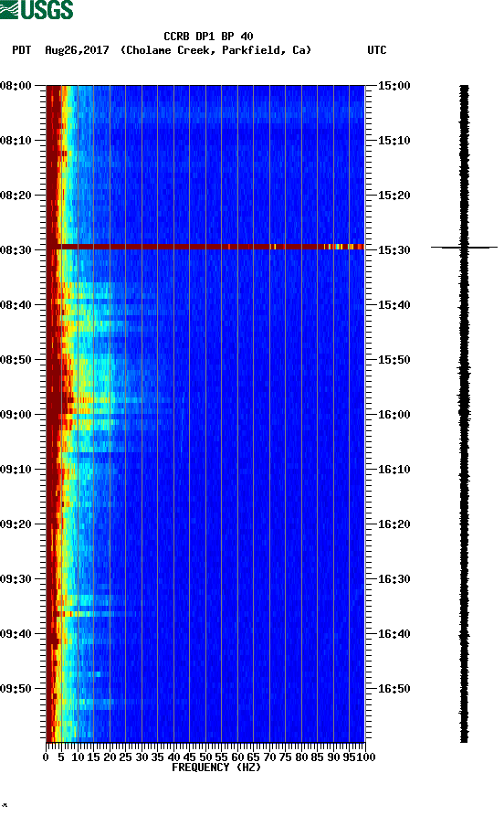
Task: Click the 16:00 UTC time label
Action: coord(394,415)
